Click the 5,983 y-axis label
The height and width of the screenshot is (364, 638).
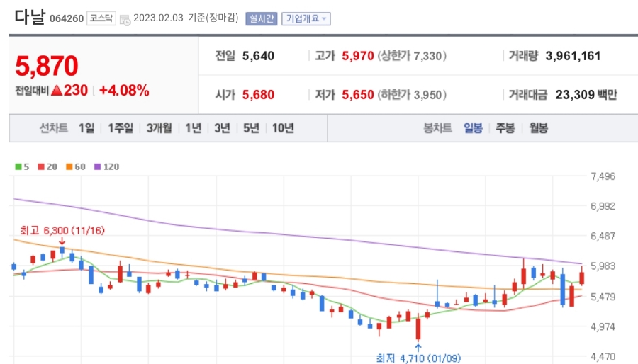tap(603, 266)
